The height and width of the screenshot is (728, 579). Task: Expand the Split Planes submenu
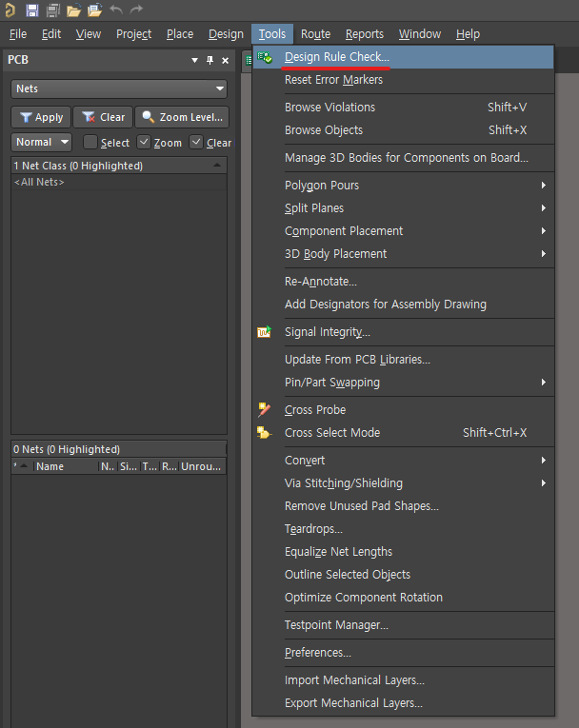click(x=543, y=208)
